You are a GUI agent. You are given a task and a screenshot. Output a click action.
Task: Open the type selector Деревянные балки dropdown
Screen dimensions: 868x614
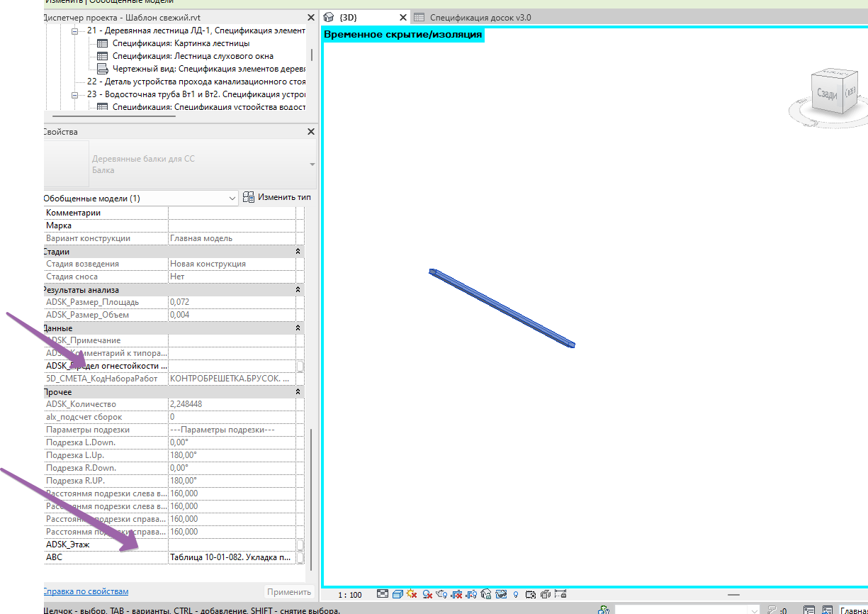click(x=312, y=164)
